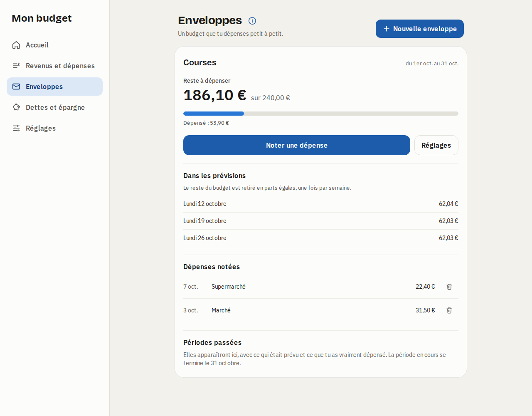Click the Revenus et dépenses list icon
This screenshot has width=532, height=416.
pyautogui.click(x=16, y=66)
